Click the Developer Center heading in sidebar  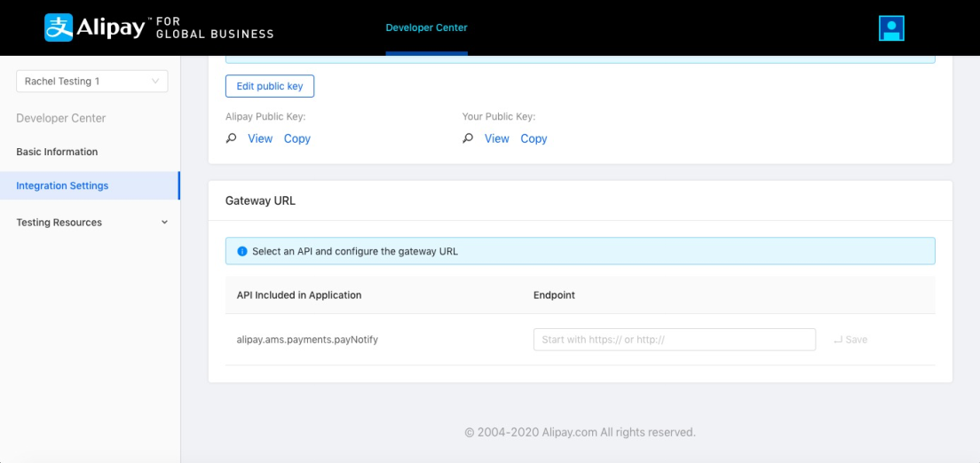tap(60, 118)
